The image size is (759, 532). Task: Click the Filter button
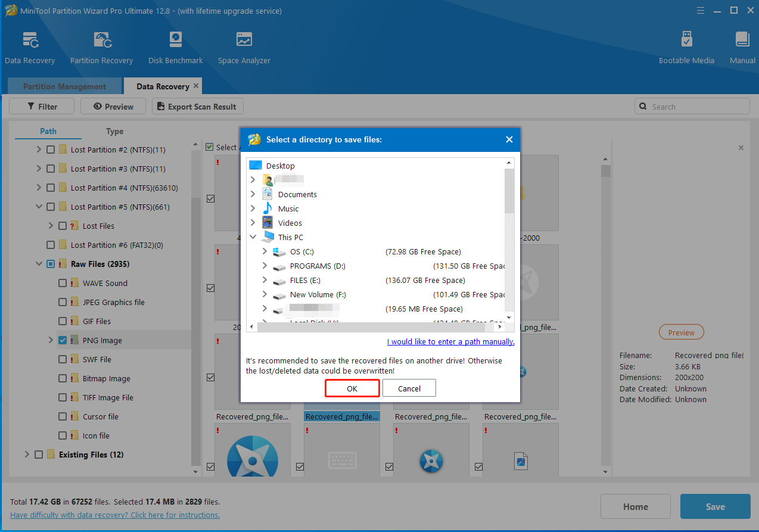[42, 107]
